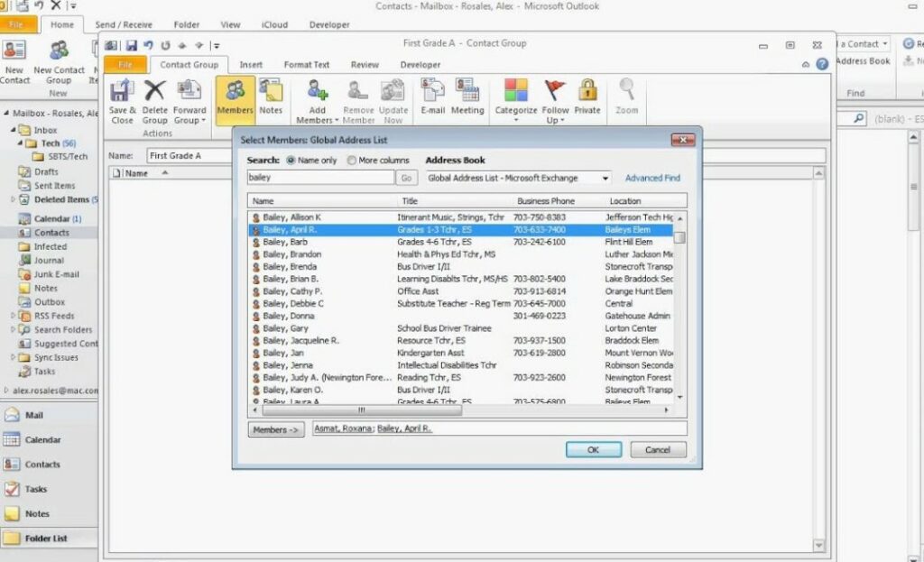924x562 pixels.
Task: Expand the RSS Feeds folder
Action: [13, 316]
